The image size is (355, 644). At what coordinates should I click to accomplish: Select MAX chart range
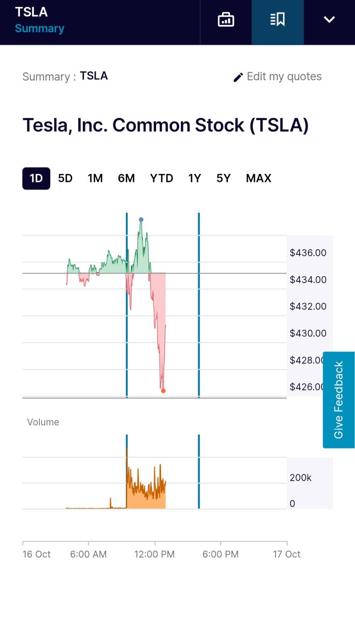[258, 178]
